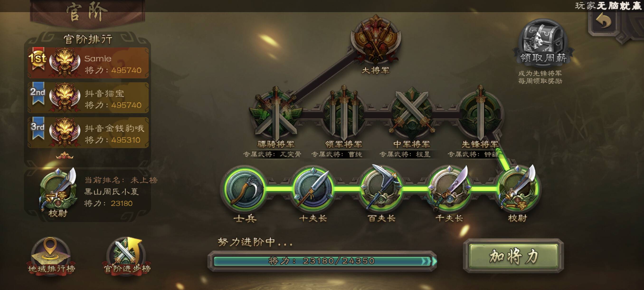Open the 先锋将军 rank badge
Image resolution: width=644 pixels, height=290 pixels.
coord(480,113)
